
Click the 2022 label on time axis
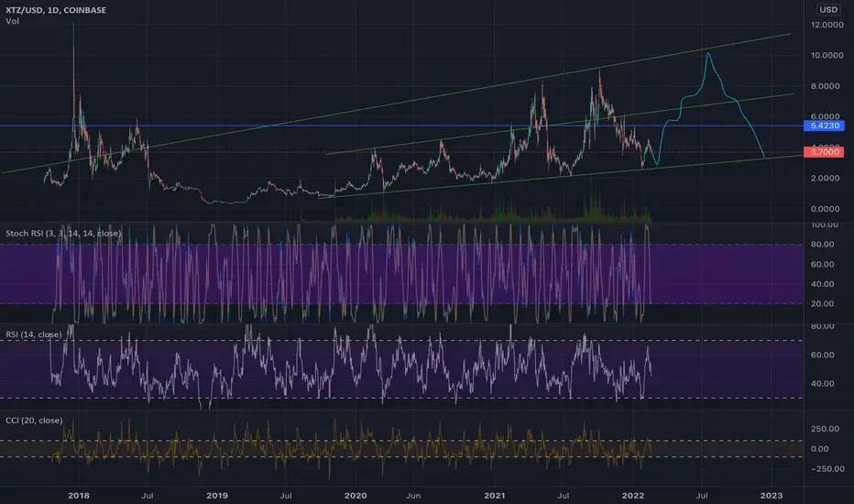point(633,495)
